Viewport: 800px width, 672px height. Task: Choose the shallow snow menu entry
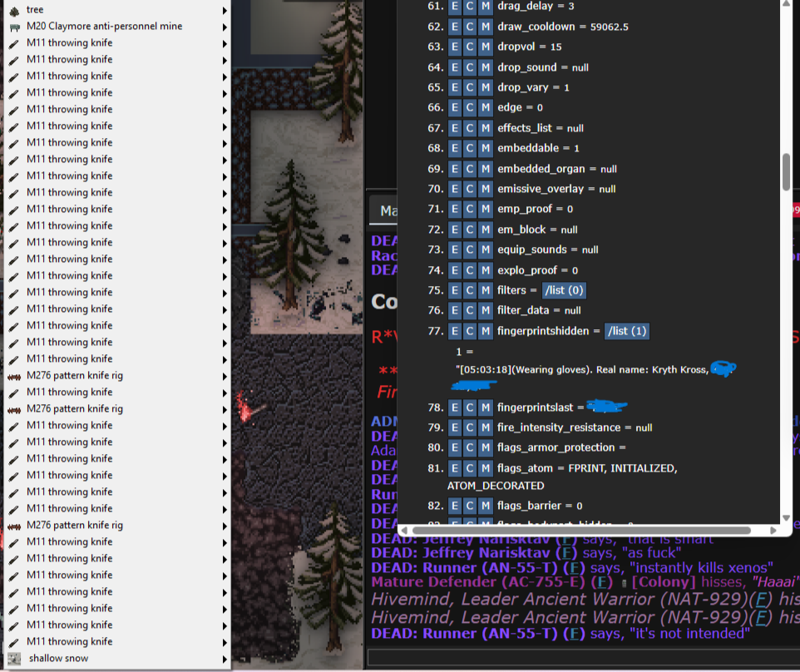pyautogui.click(x=58, y=658)
